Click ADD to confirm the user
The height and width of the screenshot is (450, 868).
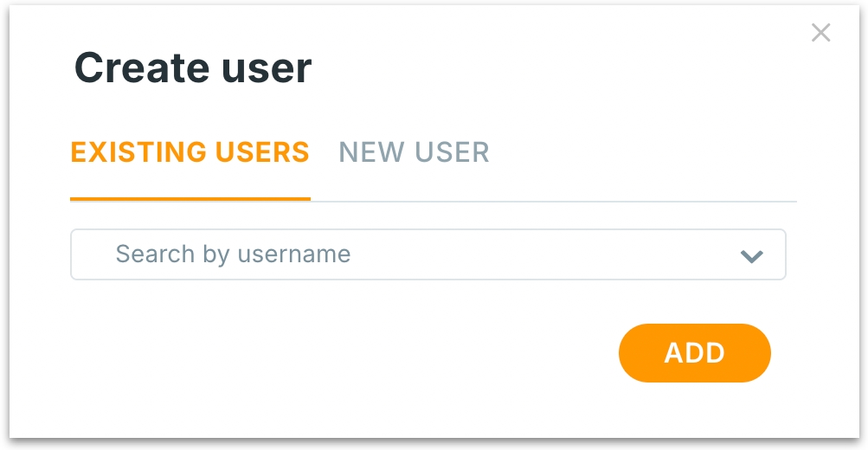(x=694, y=353)
